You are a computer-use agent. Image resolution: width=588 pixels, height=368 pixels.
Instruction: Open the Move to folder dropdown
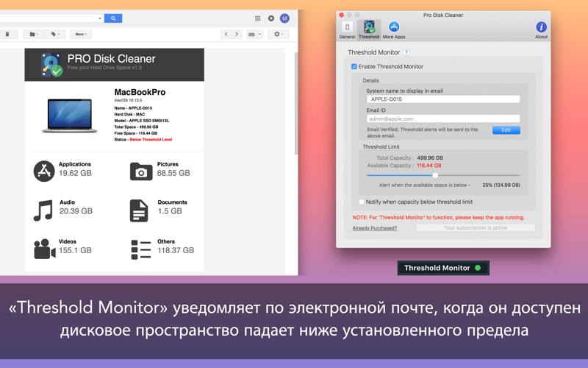(34, 34)
